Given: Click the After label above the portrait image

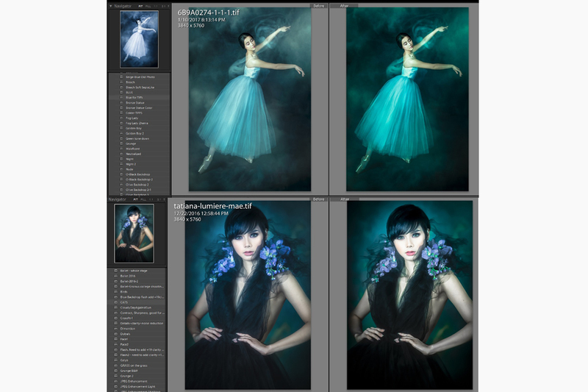Looking at the screenshot, I should pyautogui.click(x=345, y=199).
